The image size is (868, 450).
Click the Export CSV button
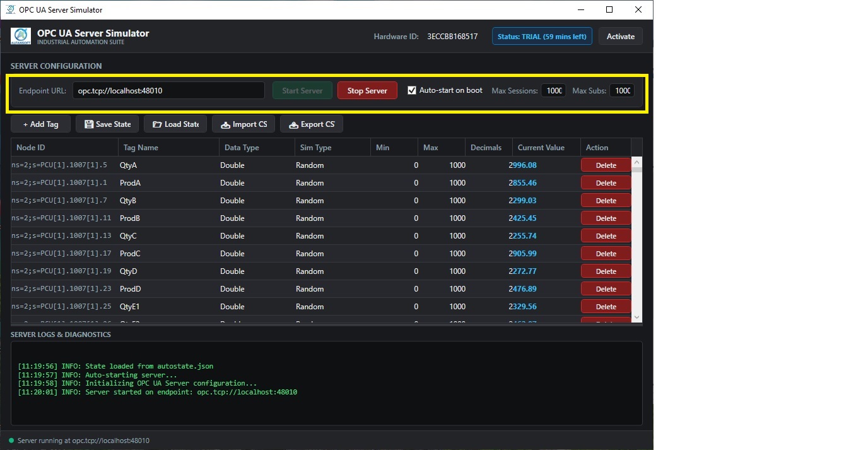(x=312, y=124)
